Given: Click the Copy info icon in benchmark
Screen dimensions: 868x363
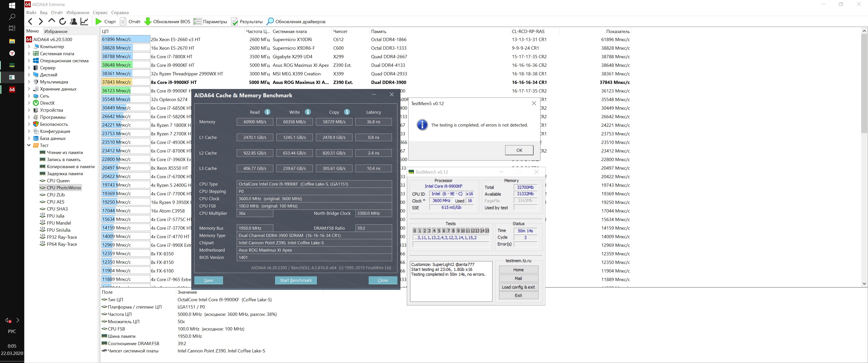Looking at the screenshot, I should 347,112.
